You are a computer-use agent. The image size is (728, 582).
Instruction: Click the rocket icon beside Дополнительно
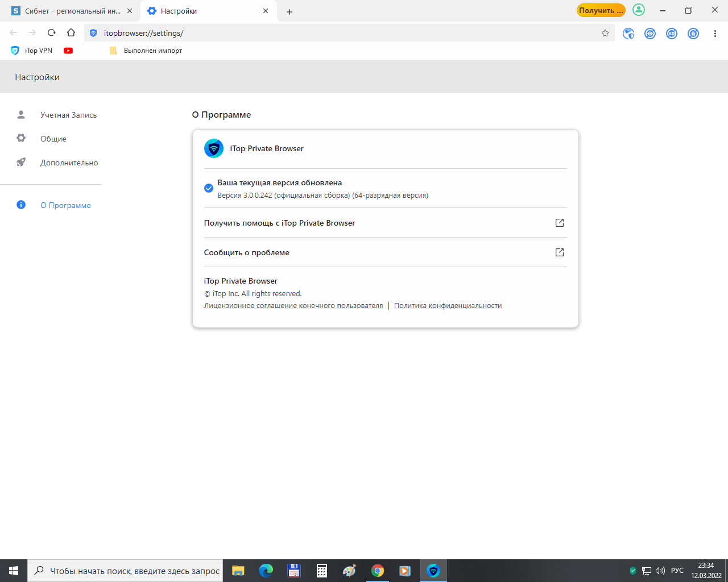point(21,162)
